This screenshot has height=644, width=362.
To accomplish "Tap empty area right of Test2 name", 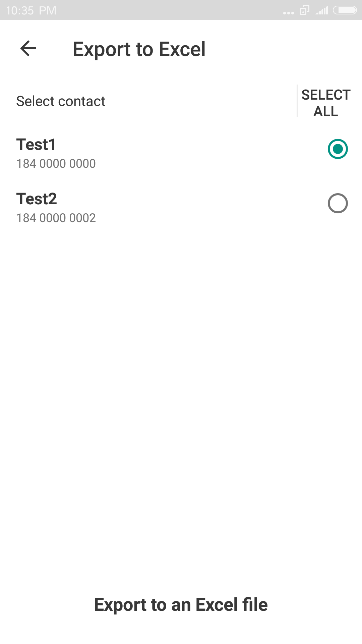I will pyautogui.click(x=191, y=199).
